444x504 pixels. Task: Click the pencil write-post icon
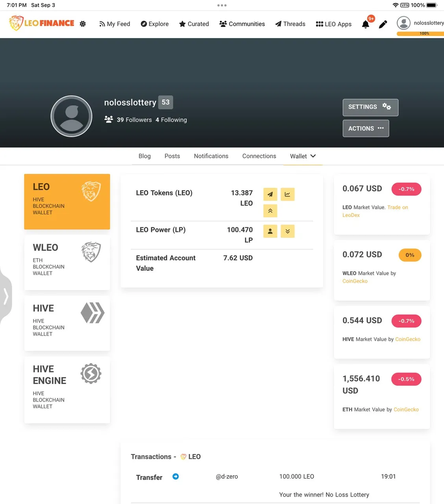[x=383, y=24]
